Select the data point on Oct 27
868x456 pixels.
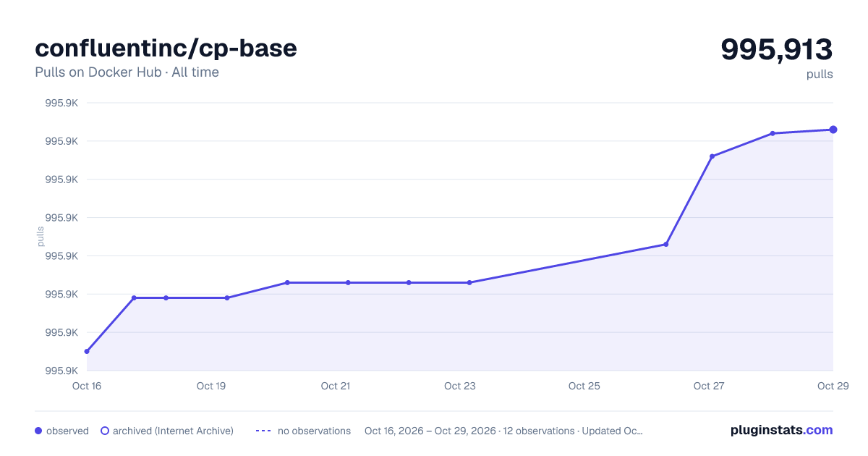(712, 156)
